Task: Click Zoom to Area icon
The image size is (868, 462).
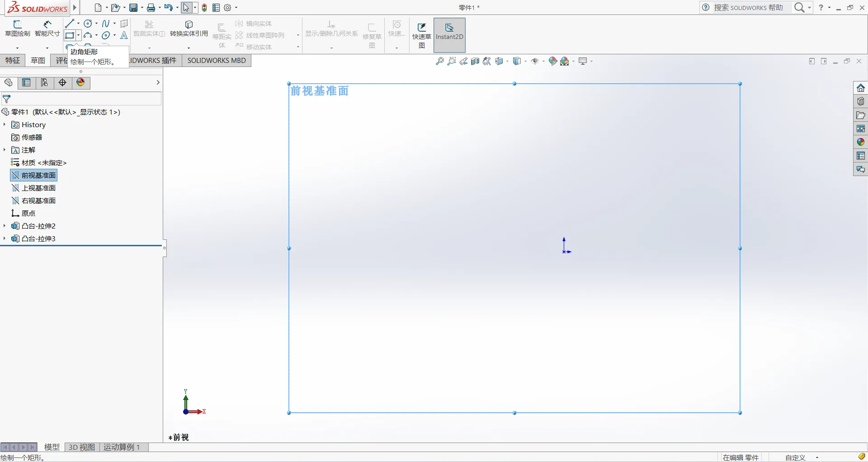Action: (451, 61)
